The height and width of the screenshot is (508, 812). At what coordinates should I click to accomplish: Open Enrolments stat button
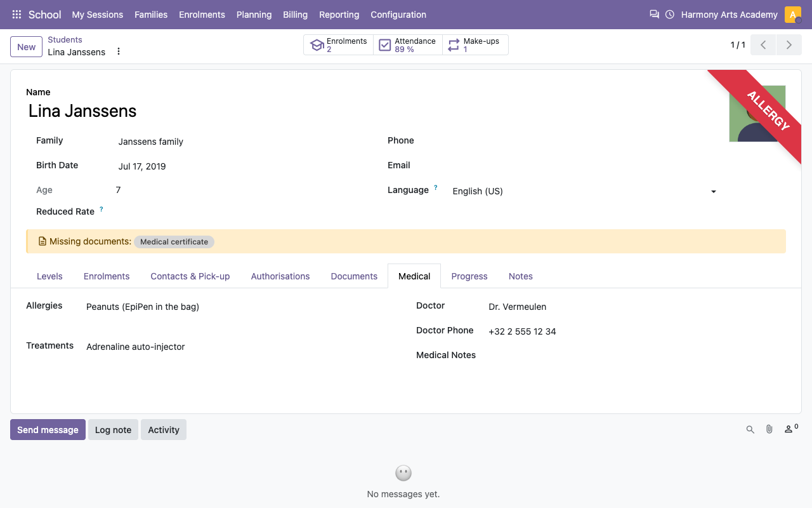(x=339, y=45)
